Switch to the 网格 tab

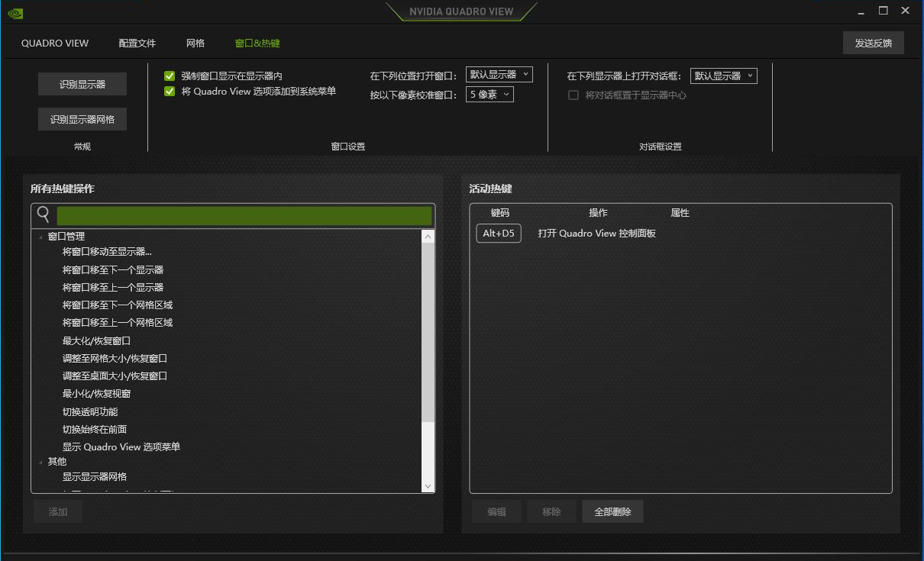(195, 44)
